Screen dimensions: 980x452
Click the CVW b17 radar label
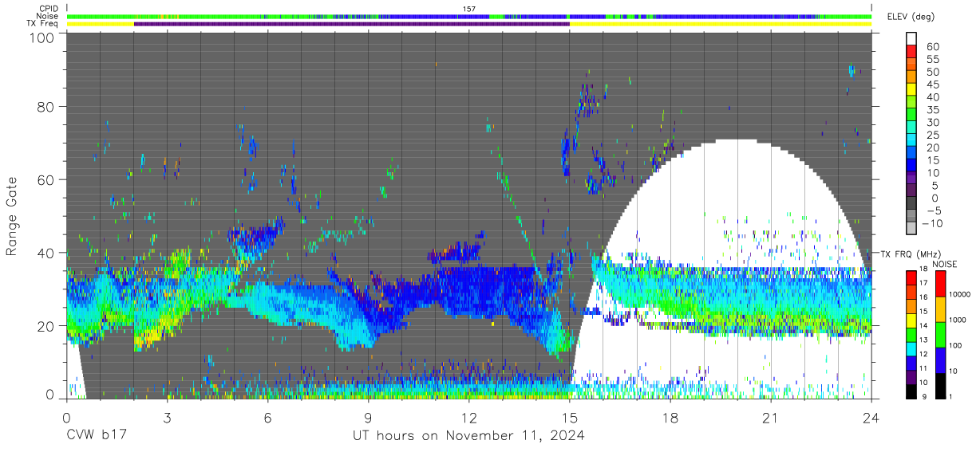[96, 436]
